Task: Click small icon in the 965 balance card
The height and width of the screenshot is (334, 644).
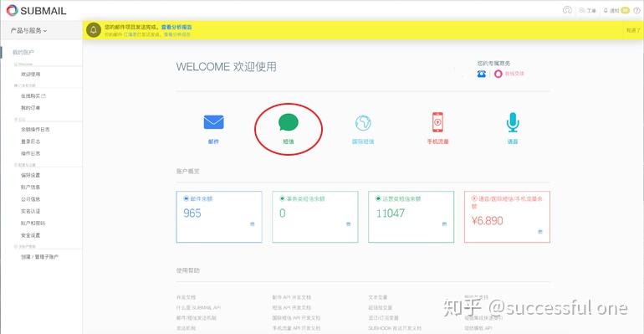Action: coord(253,224)
